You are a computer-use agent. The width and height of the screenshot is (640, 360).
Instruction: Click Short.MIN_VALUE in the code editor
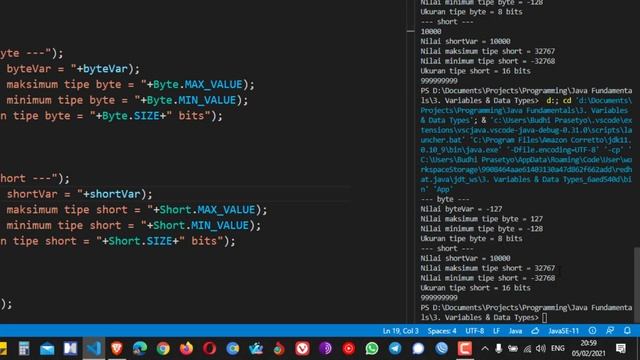201,225
